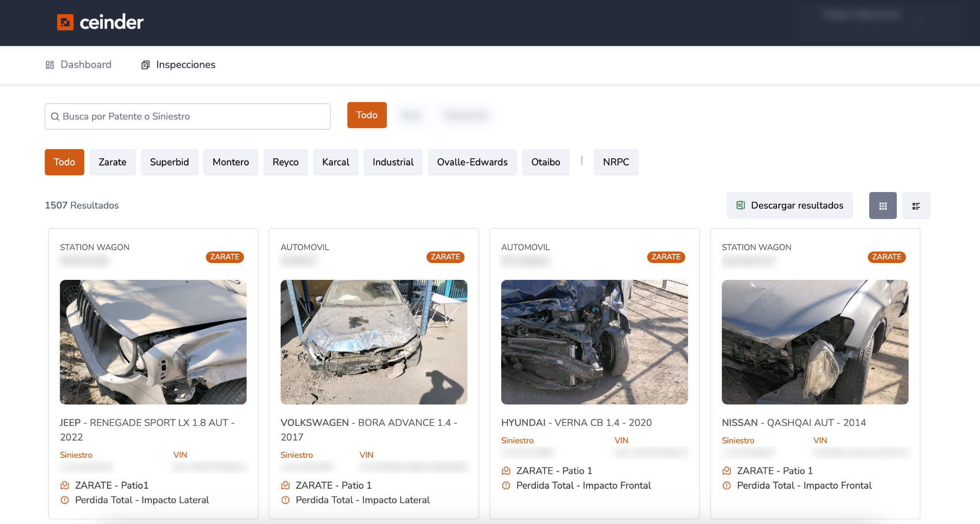The width and height of the screenshot is (980, 524).
Task: Filter by Karcal
Action: click(x=336, y=162)
